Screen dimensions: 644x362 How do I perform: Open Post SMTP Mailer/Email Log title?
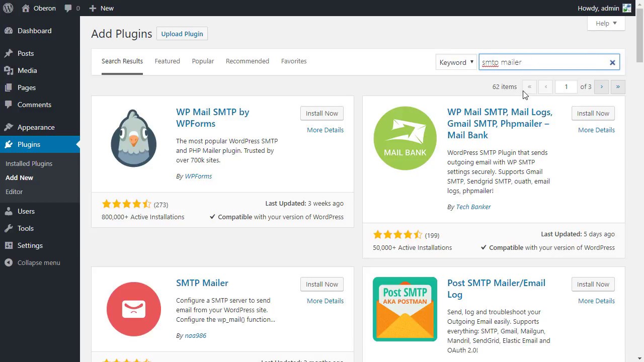pos(496,289)
